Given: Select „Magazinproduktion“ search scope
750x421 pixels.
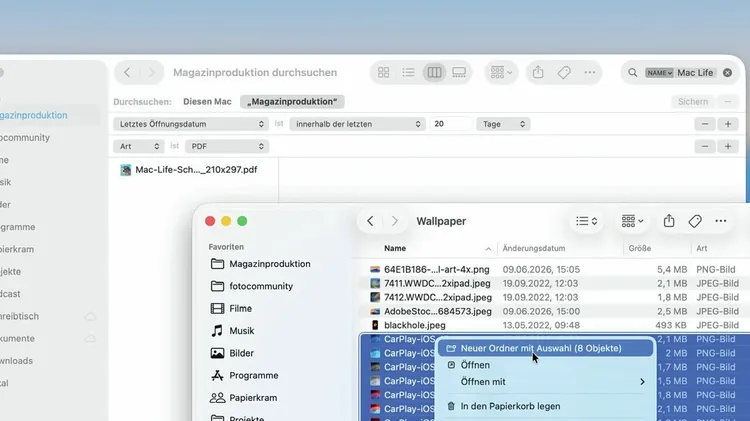Looking at the screenshot, I should (292, 101).
